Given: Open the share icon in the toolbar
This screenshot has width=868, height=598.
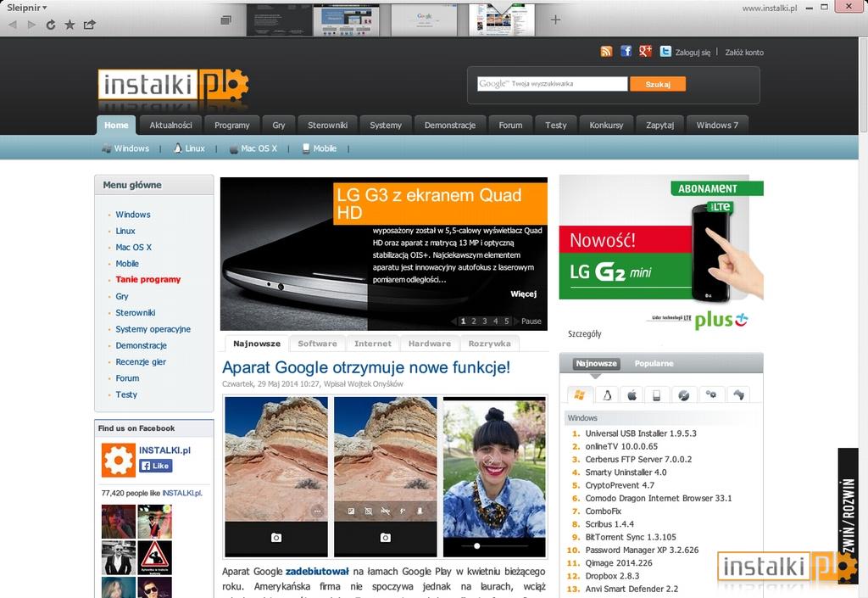Looking at the screenshot, I should [x=90, y=25].
